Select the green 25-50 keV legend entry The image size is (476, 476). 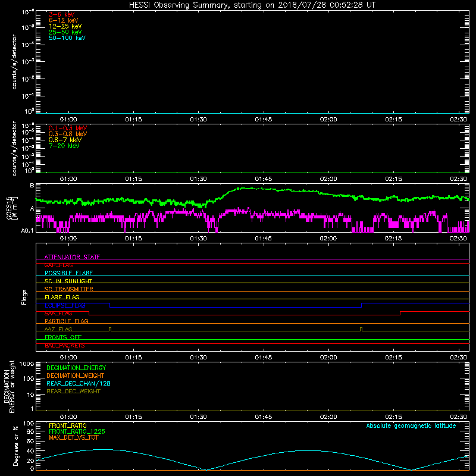[65, 32]
